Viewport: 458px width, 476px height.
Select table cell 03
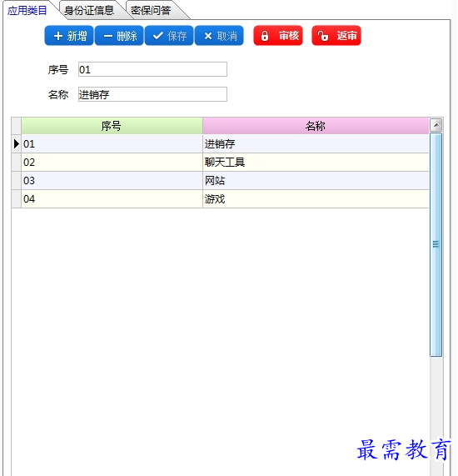tap(112, 181)
